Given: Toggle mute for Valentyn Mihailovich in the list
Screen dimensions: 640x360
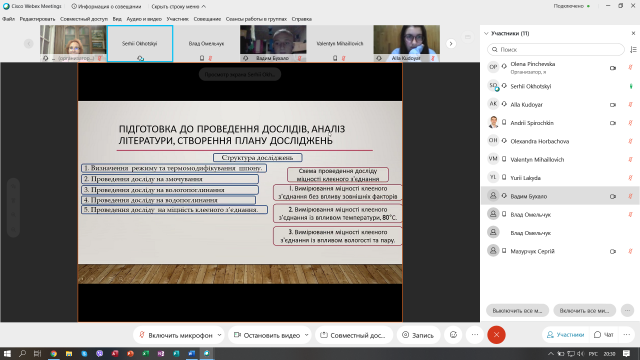Looking at the screenshot, I should (631, 160).
